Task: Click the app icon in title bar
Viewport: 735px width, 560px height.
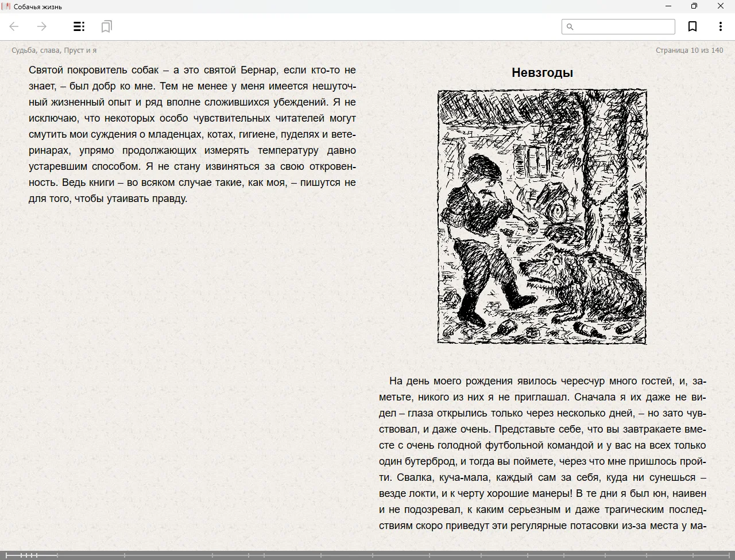Action: 6,6
